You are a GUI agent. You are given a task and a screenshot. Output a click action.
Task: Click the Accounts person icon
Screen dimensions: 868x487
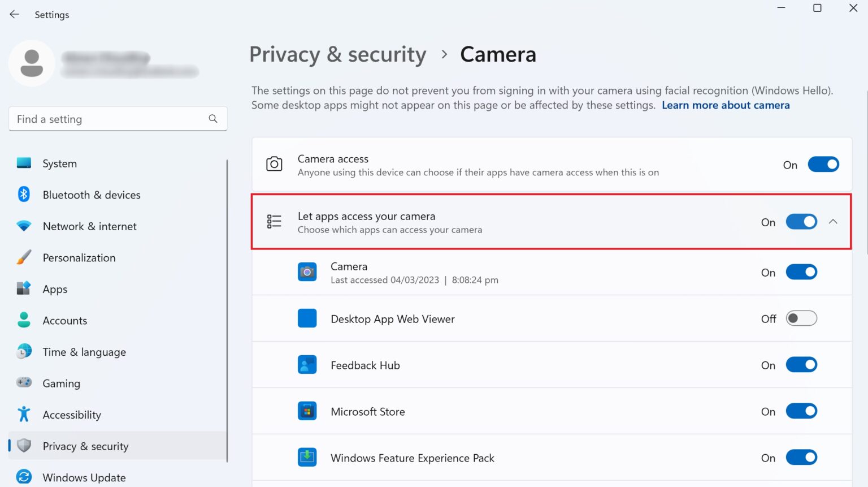[x=24, y=320]
